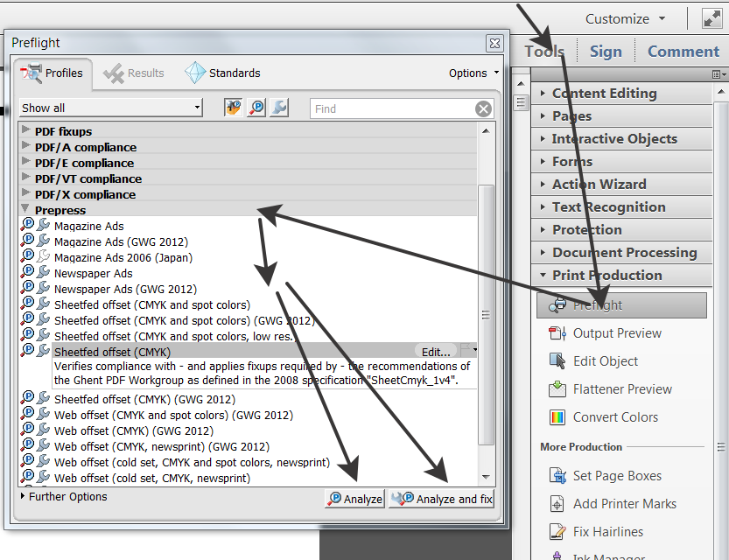Click wrench icon beside Newspaper Ads profile
Viewport: 729px width, 560px height.
43,272
